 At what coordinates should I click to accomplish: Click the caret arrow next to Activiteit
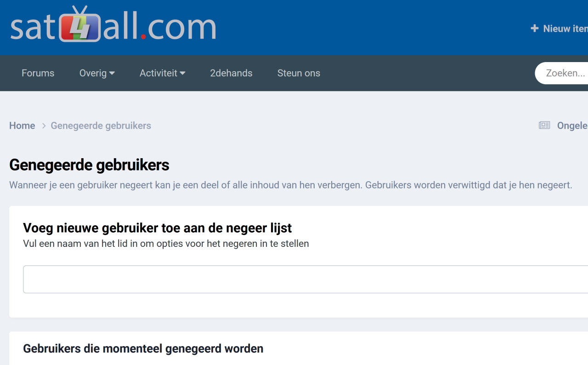[182, 73]
